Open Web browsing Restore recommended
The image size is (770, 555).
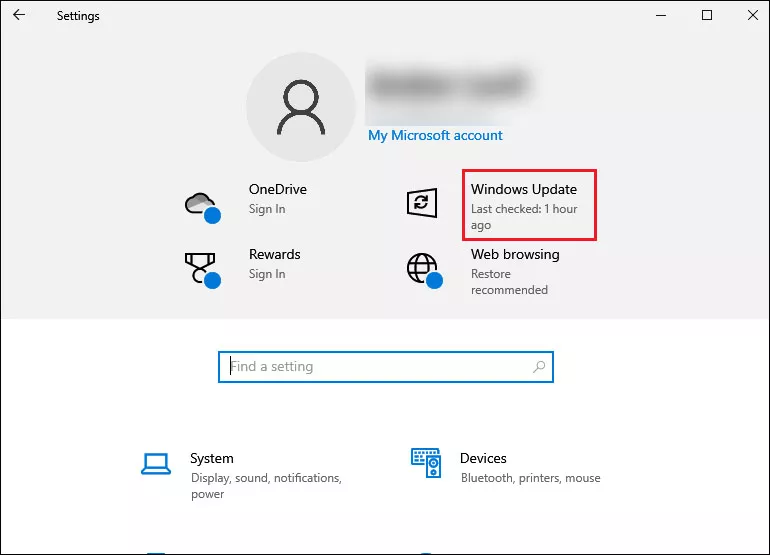[515, 272]
